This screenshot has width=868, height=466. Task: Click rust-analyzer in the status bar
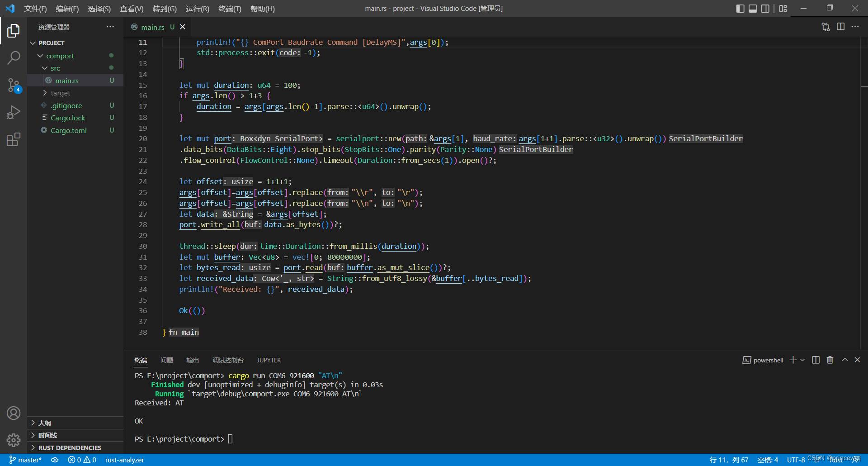pos(124,460)
